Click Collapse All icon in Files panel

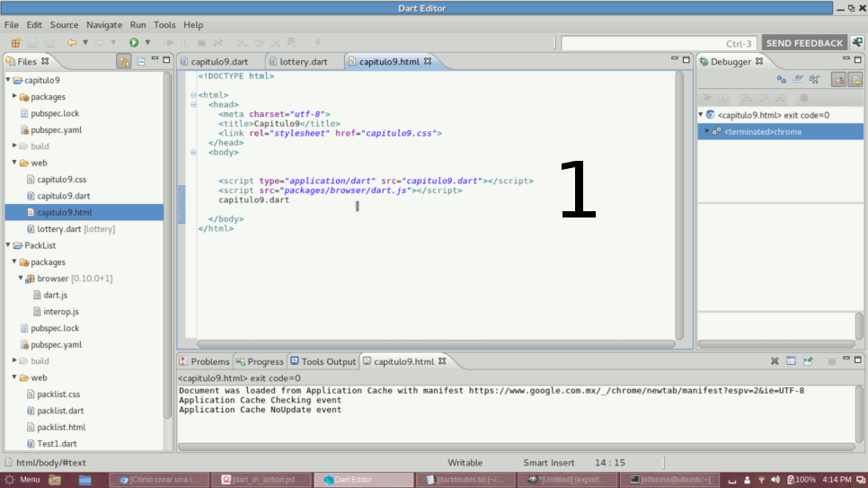pyautogui.click(x=140, y=61)
